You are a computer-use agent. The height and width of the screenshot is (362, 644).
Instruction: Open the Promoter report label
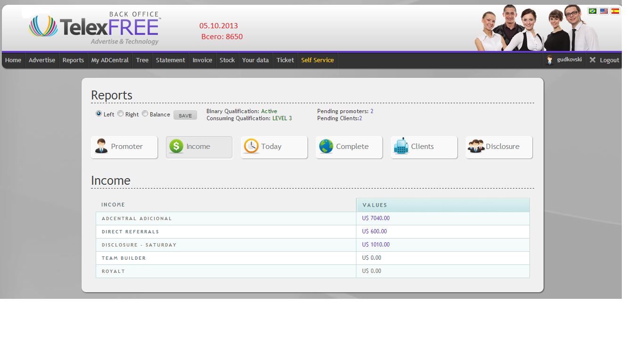(127, 147)
